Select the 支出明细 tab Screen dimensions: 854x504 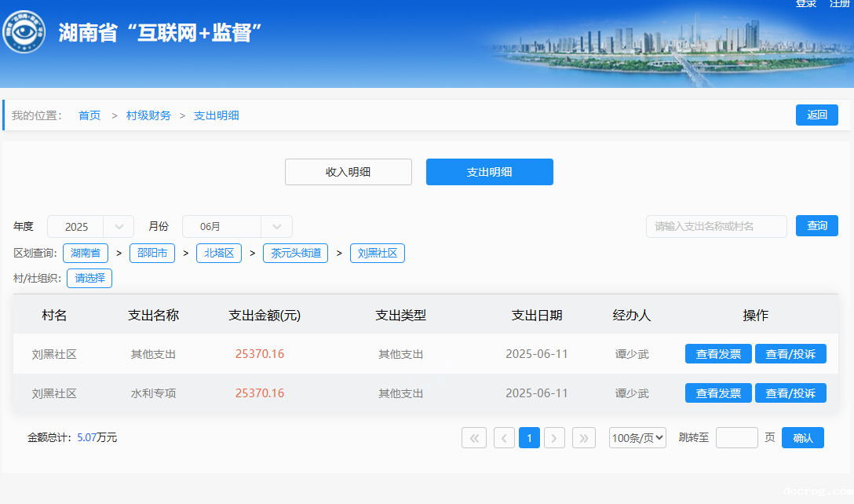click(x=489, y=172)
